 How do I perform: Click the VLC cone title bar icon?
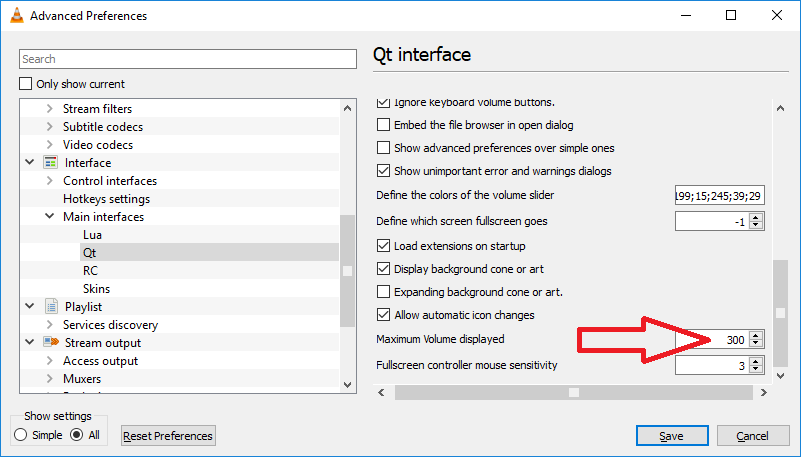[x=14, y=16]
